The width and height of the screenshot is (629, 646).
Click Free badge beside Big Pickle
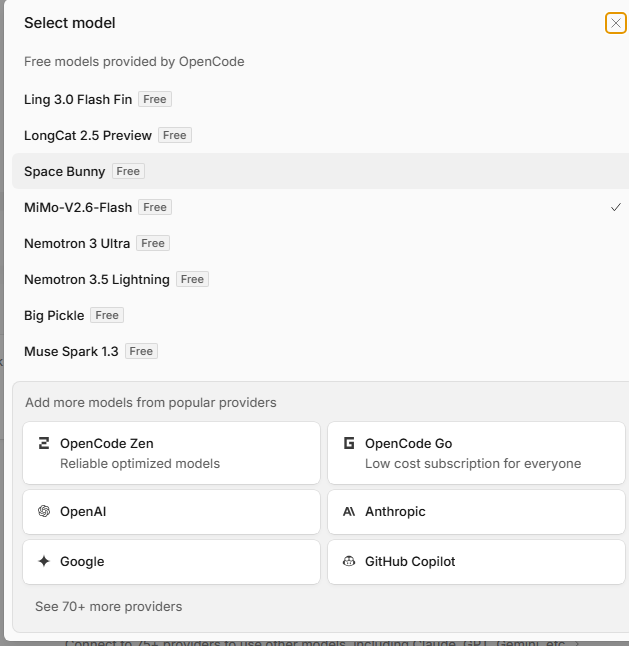click(107, 315)
